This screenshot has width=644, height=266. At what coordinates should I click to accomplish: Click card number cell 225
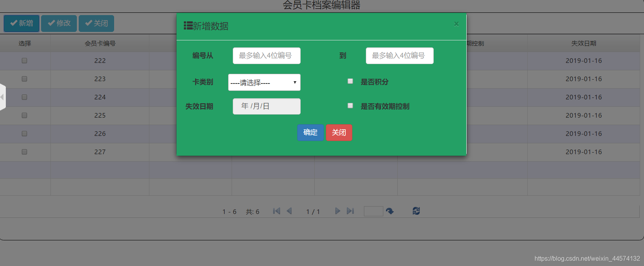coord(100,115)
